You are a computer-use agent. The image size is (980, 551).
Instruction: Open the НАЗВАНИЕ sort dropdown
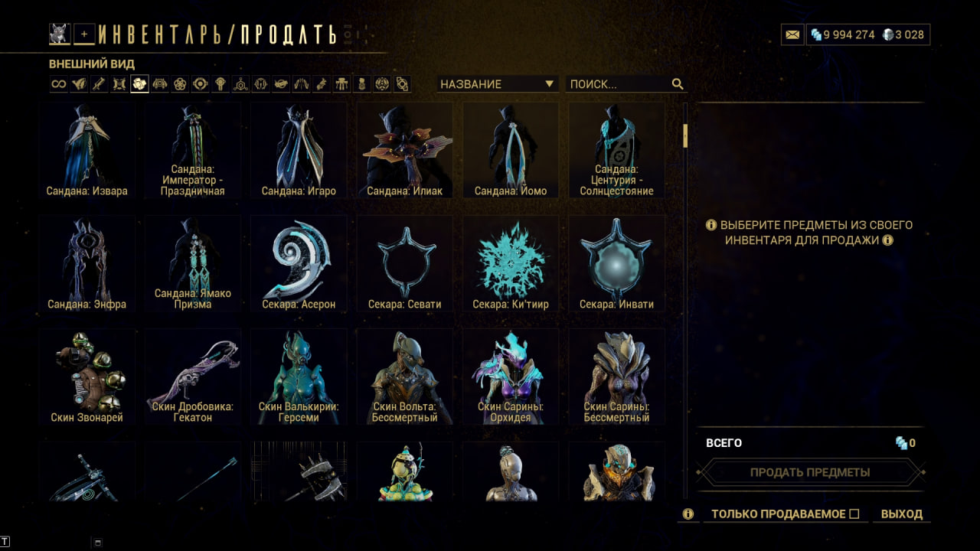pyautogui.click(x=498, y=84)
